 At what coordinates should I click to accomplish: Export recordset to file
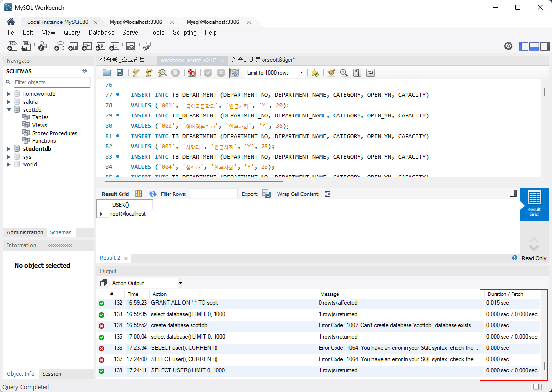[x=266, y=194]
